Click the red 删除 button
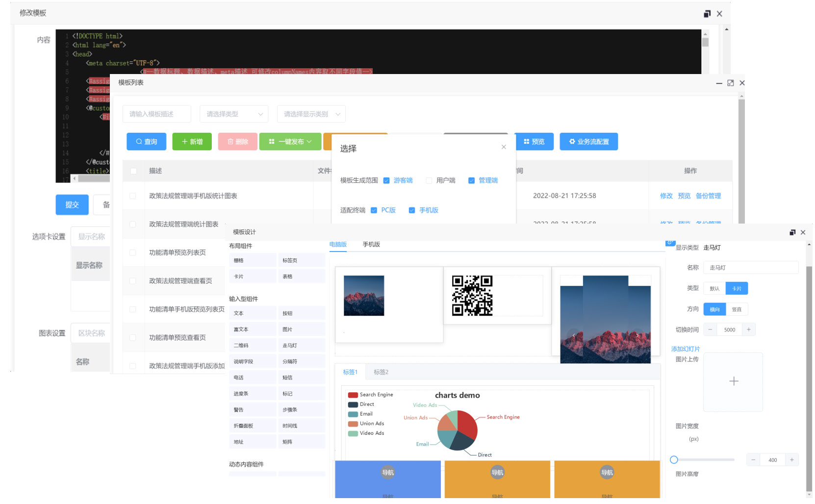Viewport: 815px width, 504px height. (x=238, y=142)
